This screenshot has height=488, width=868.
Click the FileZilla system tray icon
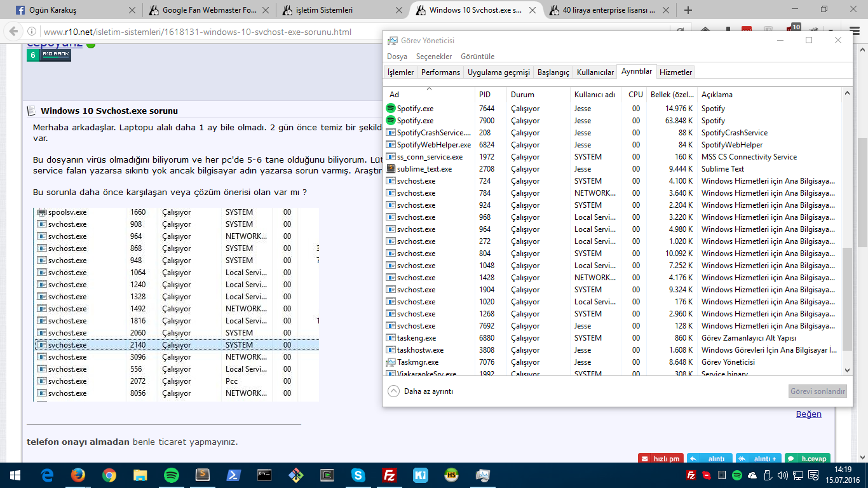pyautogui.click(x=691, y=475)
